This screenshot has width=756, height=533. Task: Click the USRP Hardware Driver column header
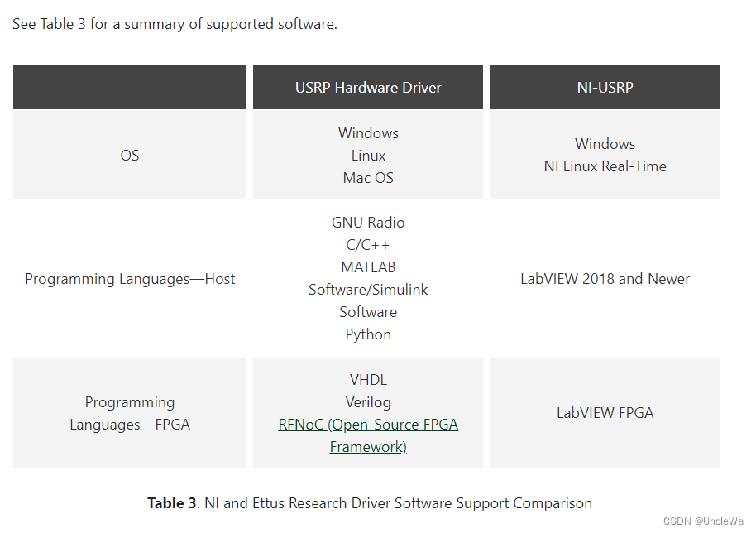click(x=367, y=87)
